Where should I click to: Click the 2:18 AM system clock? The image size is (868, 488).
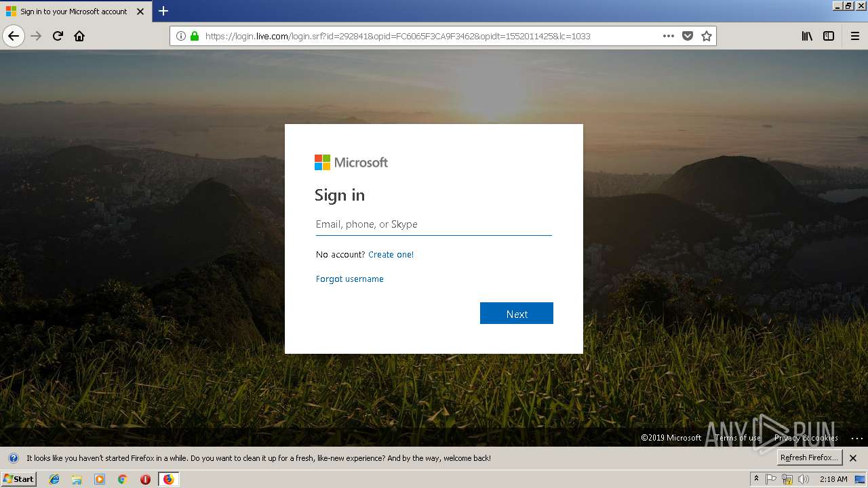pos(833,479)
